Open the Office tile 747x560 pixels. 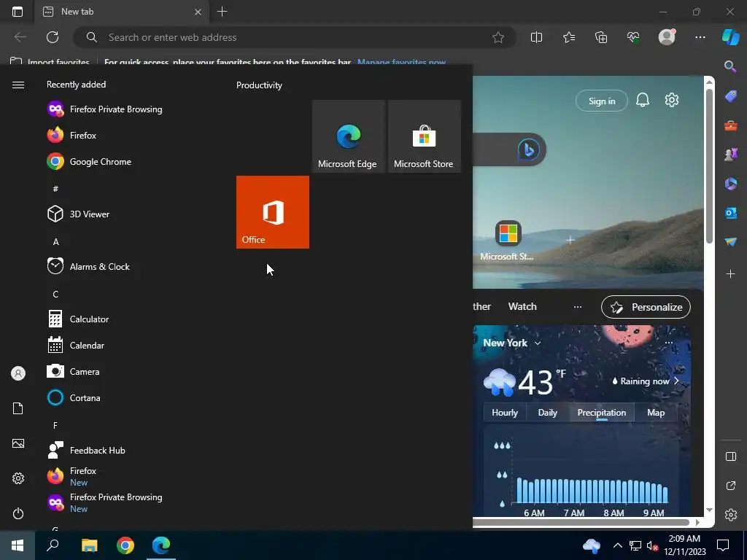coord(273,212)
